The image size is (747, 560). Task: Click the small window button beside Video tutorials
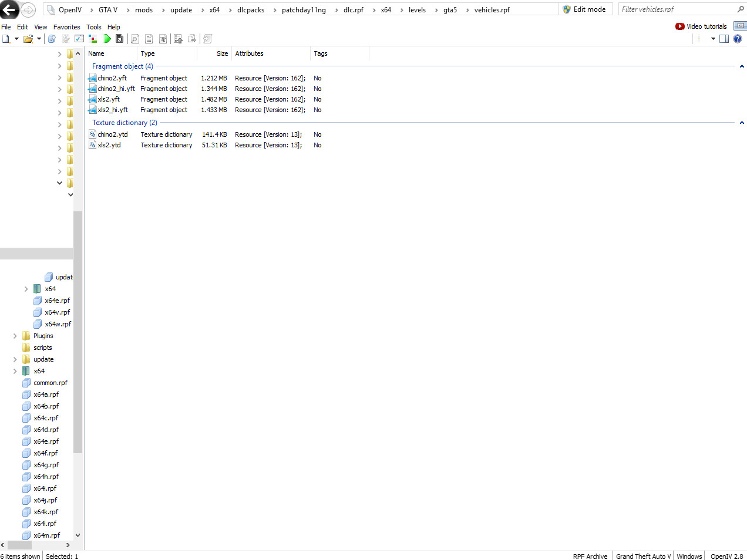tap(740, 26)
